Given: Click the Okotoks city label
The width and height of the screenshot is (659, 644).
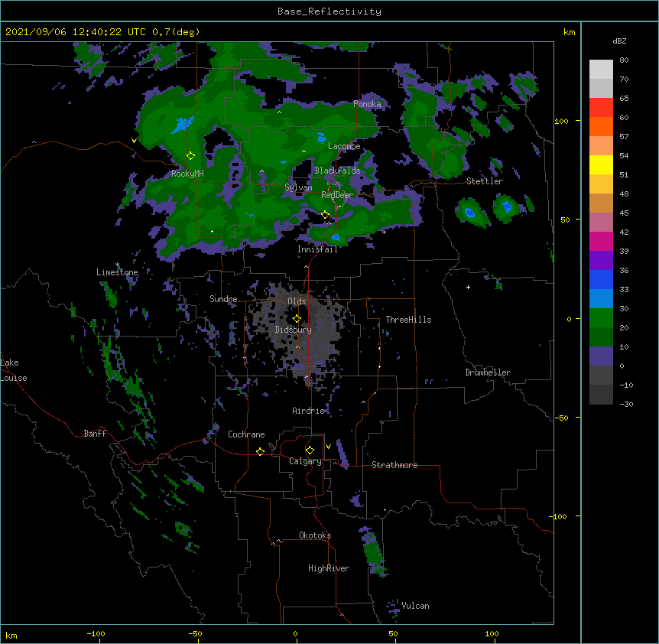Looking at the screenshot, I should [315, 535].
